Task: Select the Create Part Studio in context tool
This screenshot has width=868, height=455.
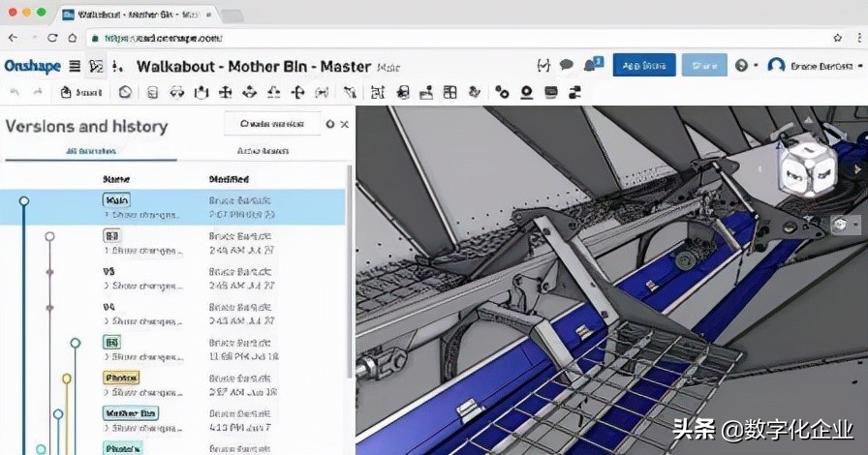Action: click(125, 92)
